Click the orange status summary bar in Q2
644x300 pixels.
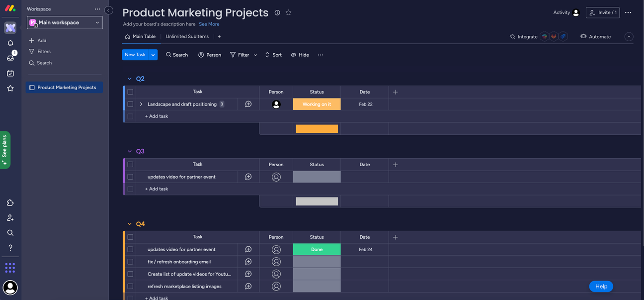tap(317, 128)
